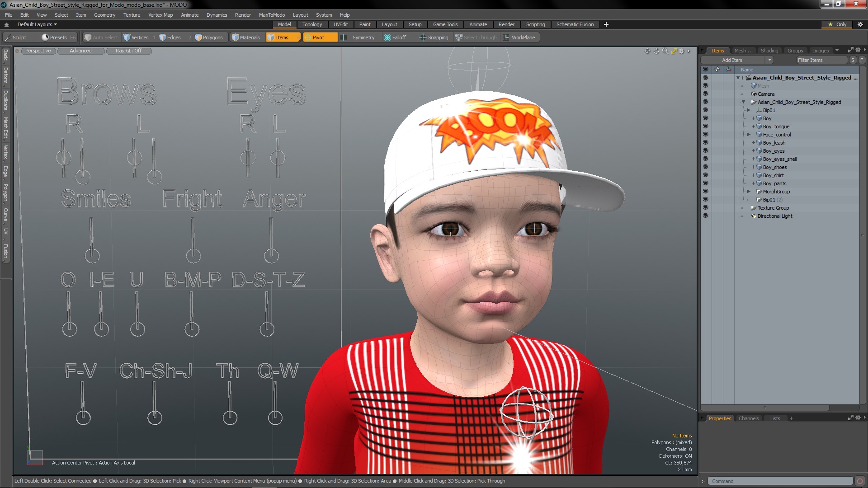Open the Dynamics menu
Viewport: 868px width, 488px height.
(x=217, y=15)
